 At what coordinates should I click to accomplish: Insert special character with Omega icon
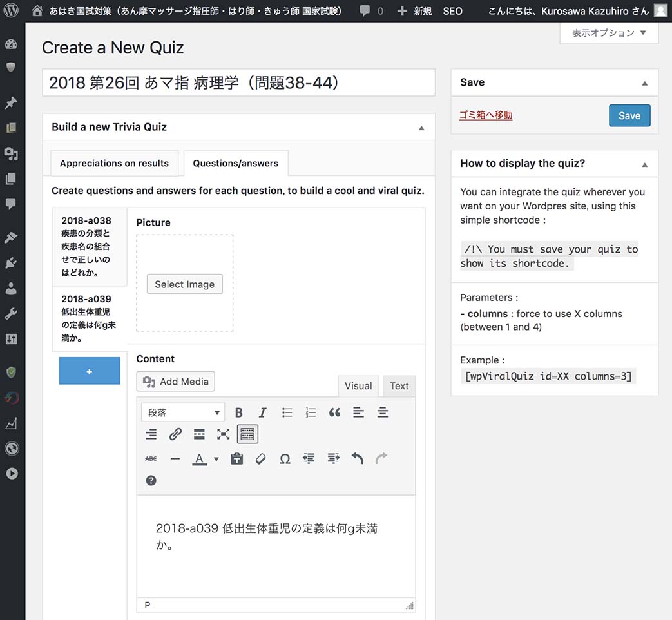click(285, 459)
